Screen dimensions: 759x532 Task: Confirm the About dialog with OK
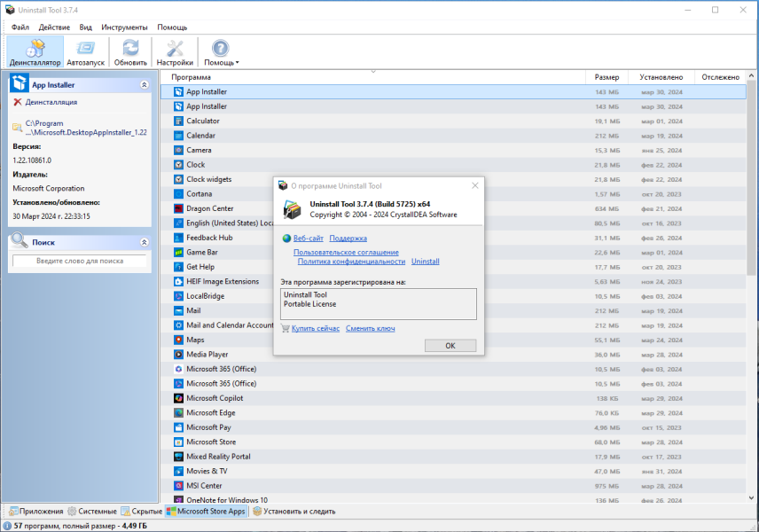pyautogui.click(x=450, y=346)
